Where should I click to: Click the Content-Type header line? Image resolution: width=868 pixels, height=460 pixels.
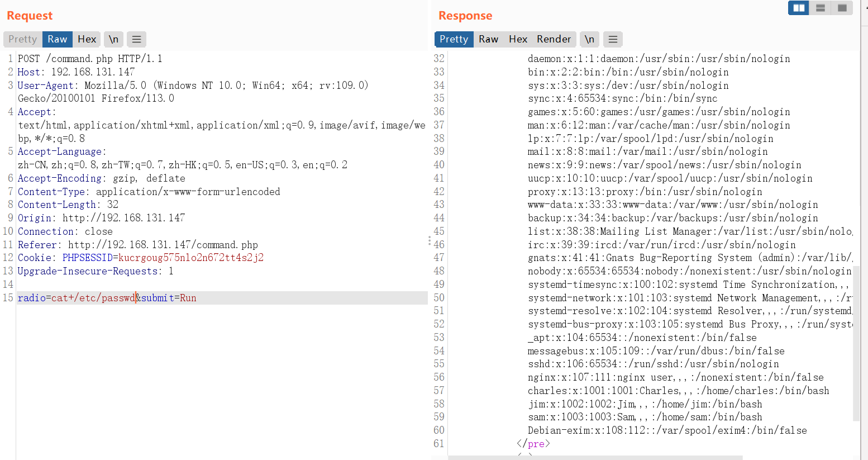pyautogui.click(x=149, y=192)
